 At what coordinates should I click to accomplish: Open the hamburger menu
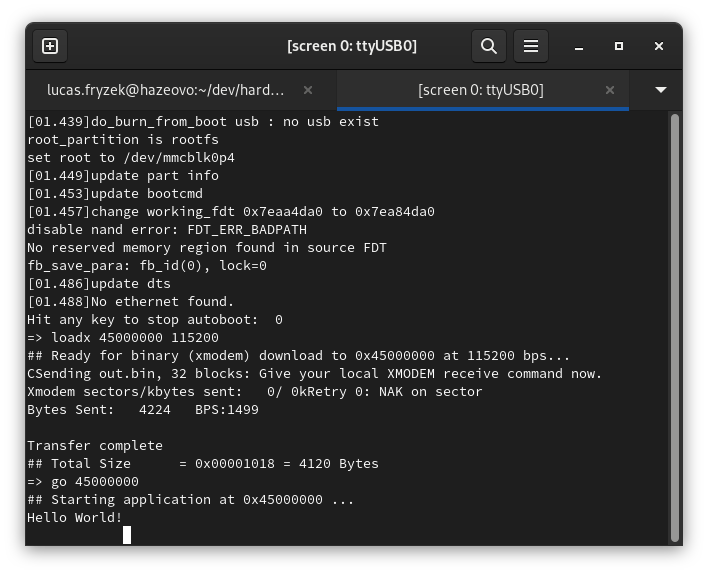point(531,46)
